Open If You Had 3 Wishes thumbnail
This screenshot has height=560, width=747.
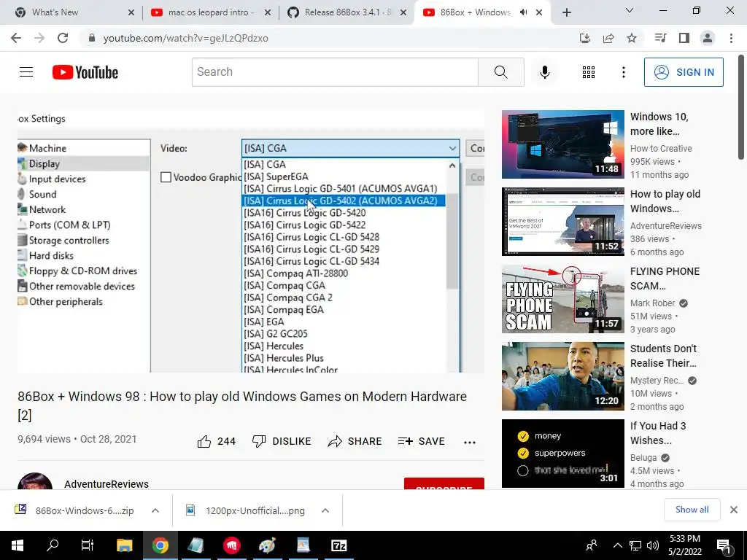coord(563,454)
